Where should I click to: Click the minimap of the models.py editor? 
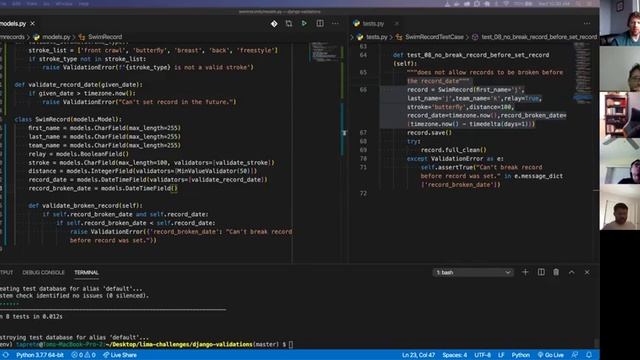coord(324,51)
